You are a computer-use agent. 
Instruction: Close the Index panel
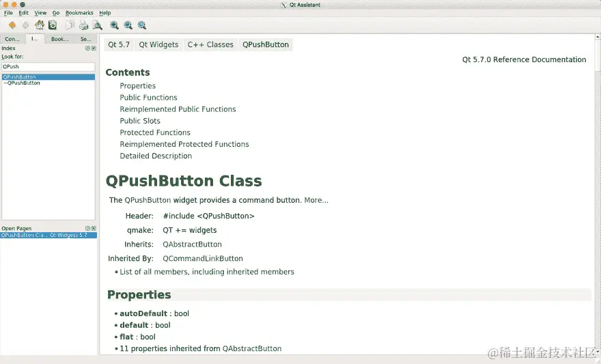94,48
